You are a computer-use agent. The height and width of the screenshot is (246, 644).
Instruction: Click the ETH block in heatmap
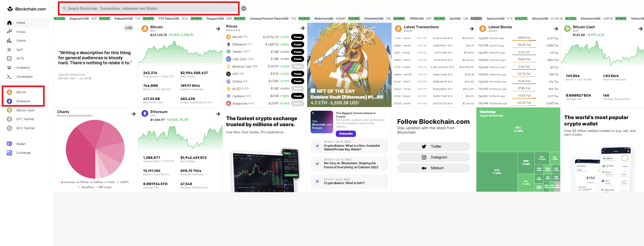point(497,172)
